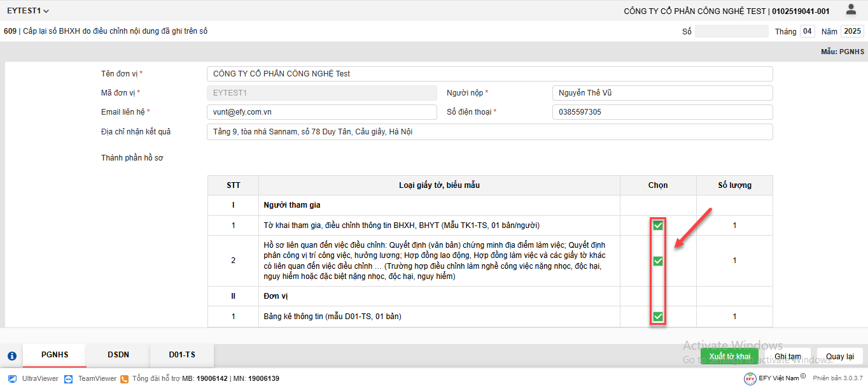Click the STT column header
Image resolution: width=868 pixels, height=386 pixels.
pos(233,185)
